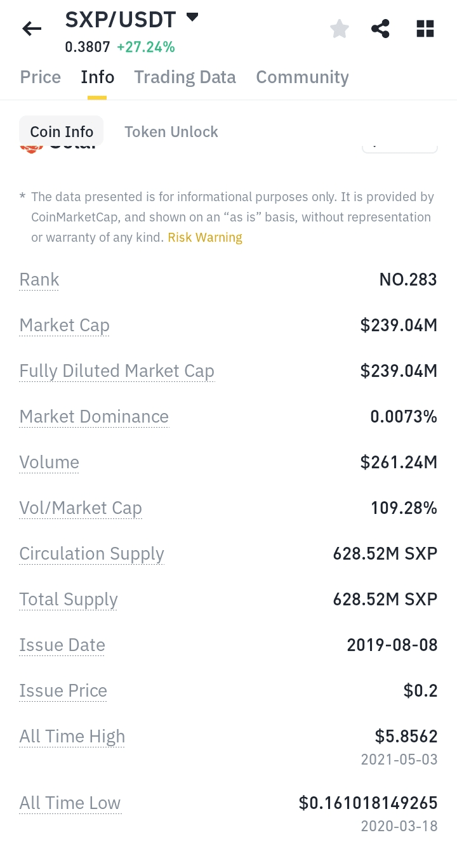
Task: Open the Risk Warning link
Action: (205, 237)
